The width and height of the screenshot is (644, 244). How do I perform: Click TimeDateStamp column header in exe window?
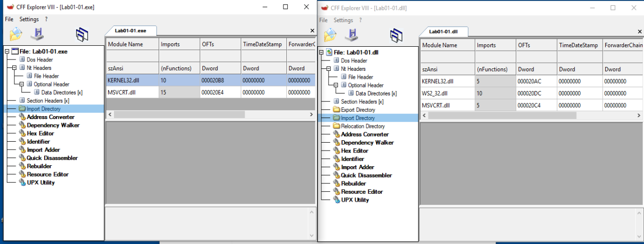pos(263,44)
